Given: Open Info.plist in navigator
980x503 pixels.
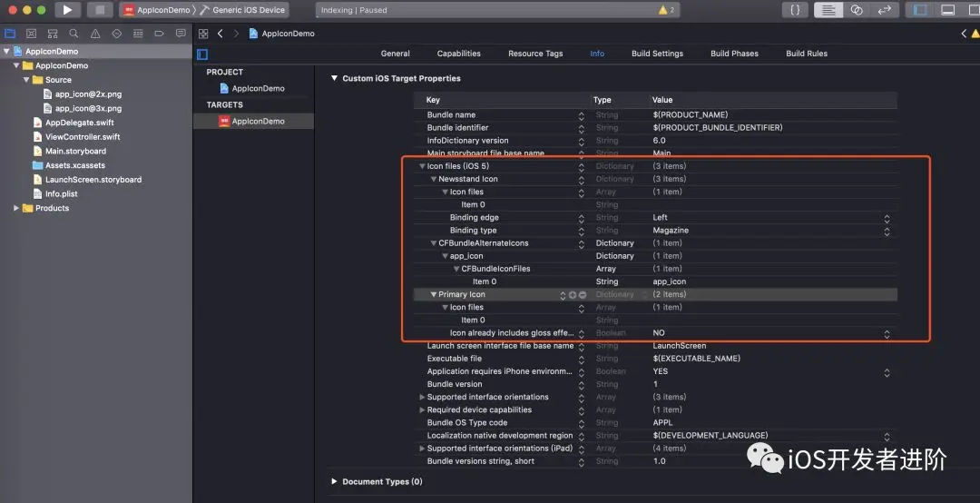Looking at the screenshot, I should tap(62, 194).
